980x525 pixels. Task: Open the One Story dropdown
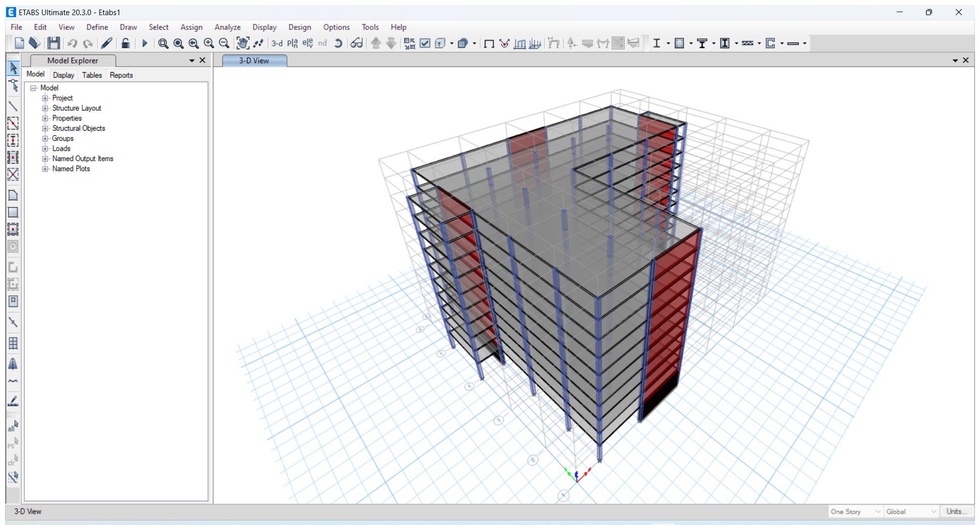pyautogui.click(x=856, y=511)
